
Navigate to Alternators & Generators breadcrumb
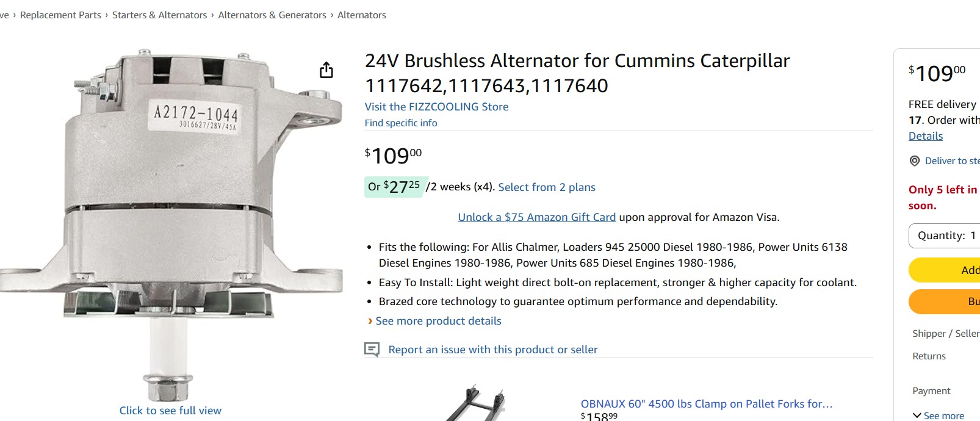click(272, 15)
